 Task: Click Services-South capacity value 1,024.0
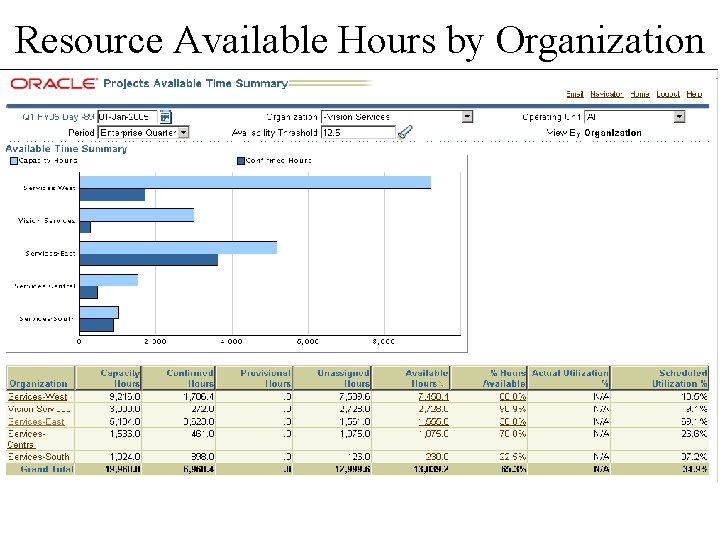click(125, 456)
